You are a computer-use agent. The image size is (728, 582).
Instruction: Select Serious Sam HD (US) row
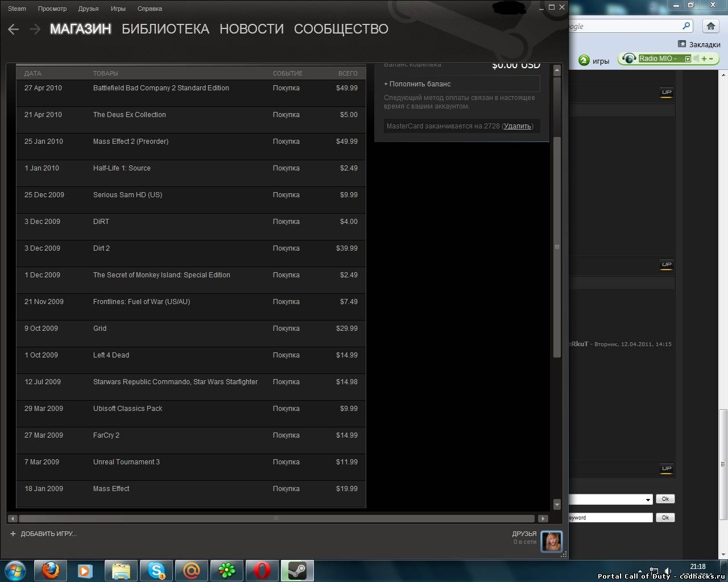tap(191, 200)
